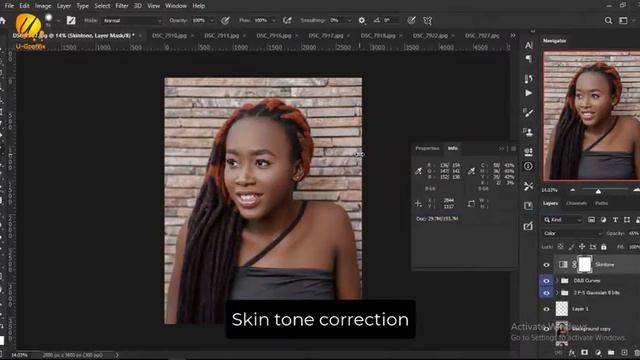Click the layer Opacity 45% field
The image size is (640, 360).
pyautogui.click(x=633, y=233)
